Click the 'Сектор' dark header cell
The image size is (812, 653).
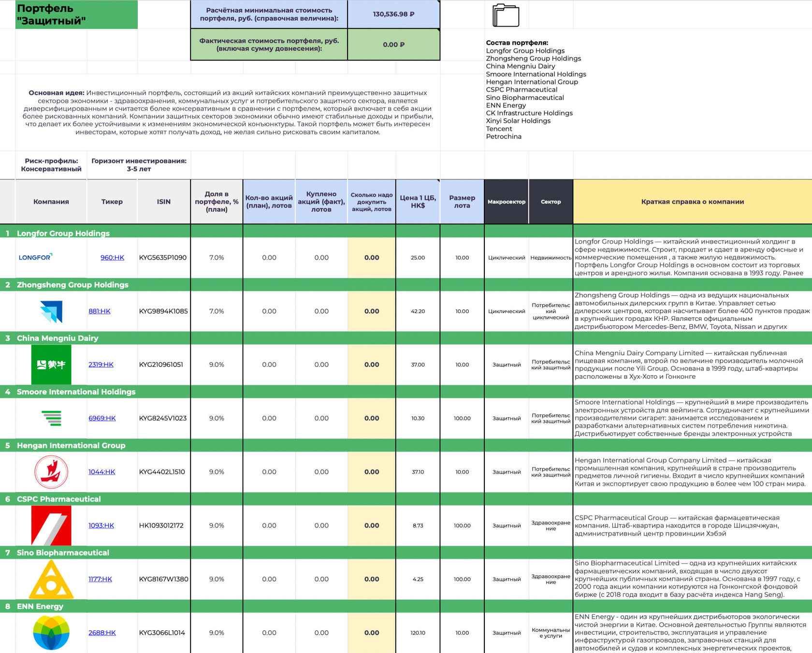tap(551, 202)
